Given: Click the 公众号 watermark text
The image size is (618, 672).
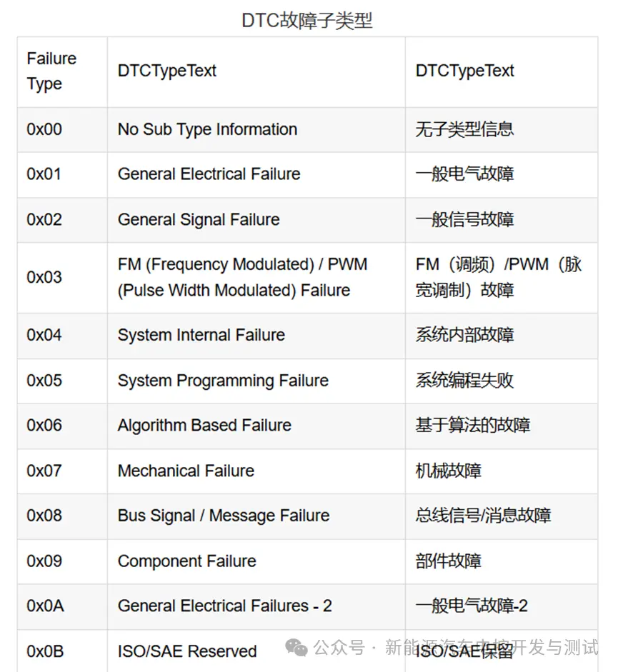Looking at the screenshot, I should [x=339, y=648].
